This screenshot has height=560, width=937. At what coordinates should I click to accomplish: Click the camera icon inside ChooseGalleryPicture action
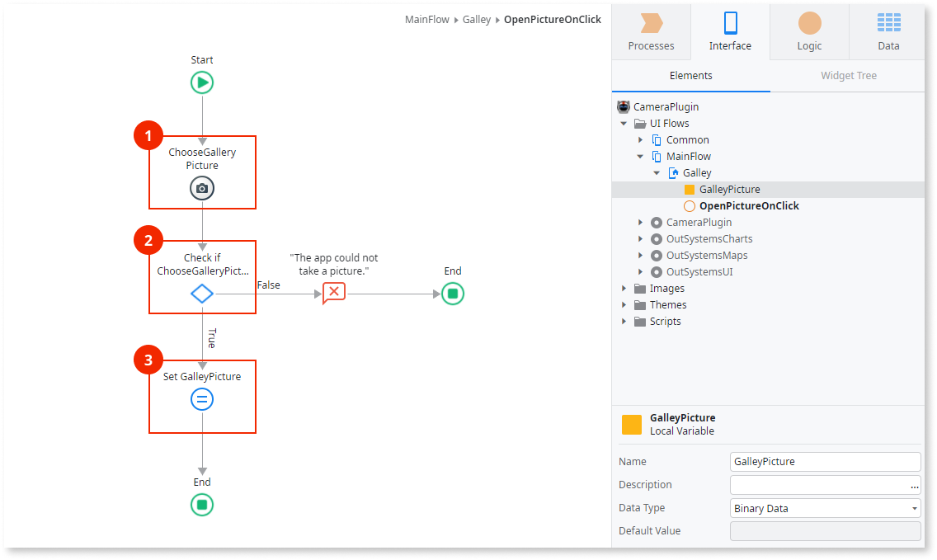(x=202, y=188)
